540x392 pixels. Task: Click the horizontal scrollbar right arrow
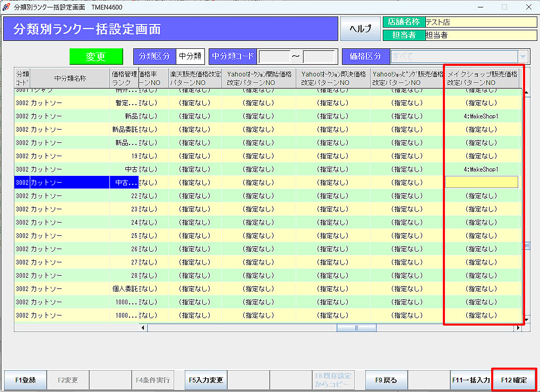click(x=518, y=328)
